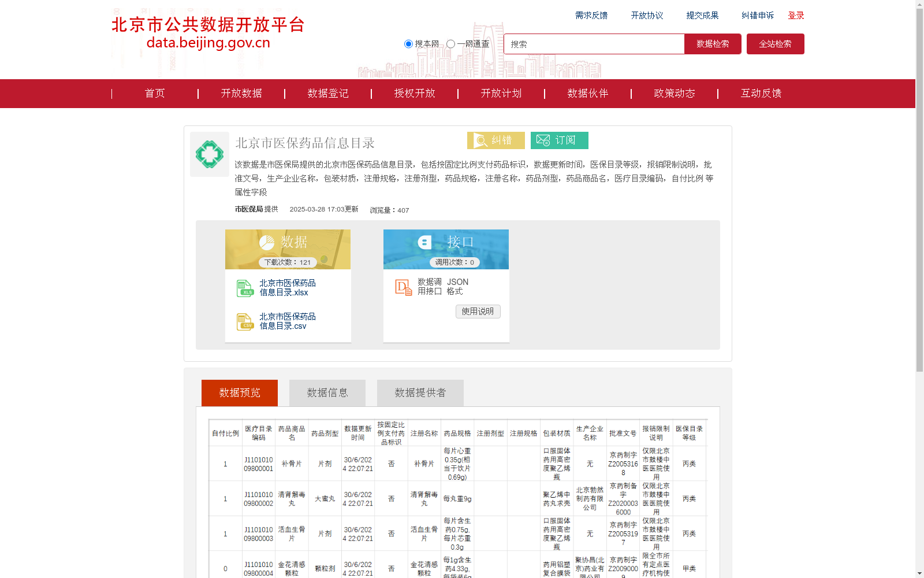Select the 数据预览 tab

(239, 392)
